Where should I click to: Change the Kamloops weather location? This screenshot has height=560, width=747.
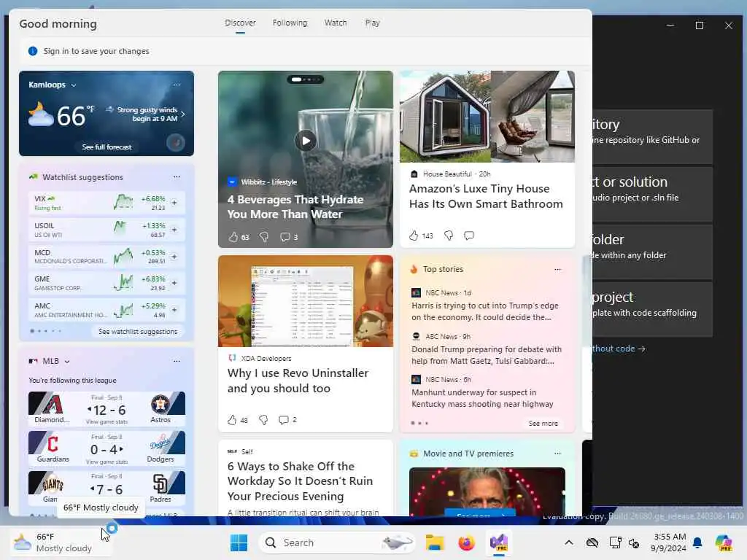[x=53, y=85]
